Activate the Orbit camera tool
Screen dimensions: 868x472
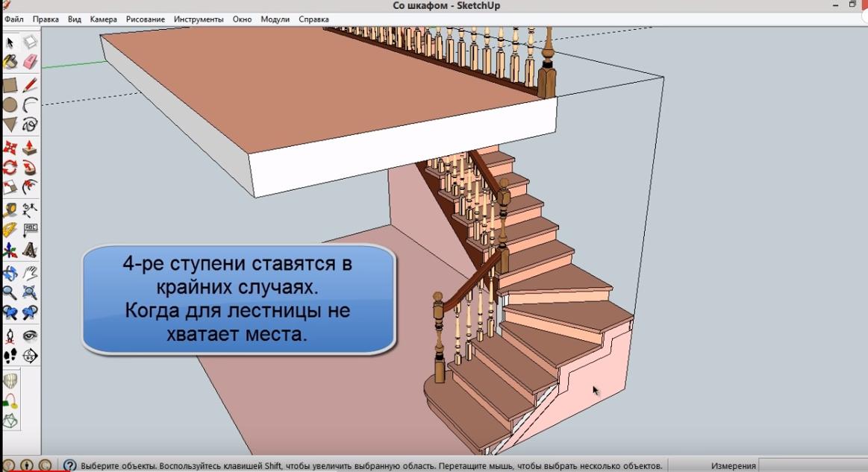coord(10,272)
